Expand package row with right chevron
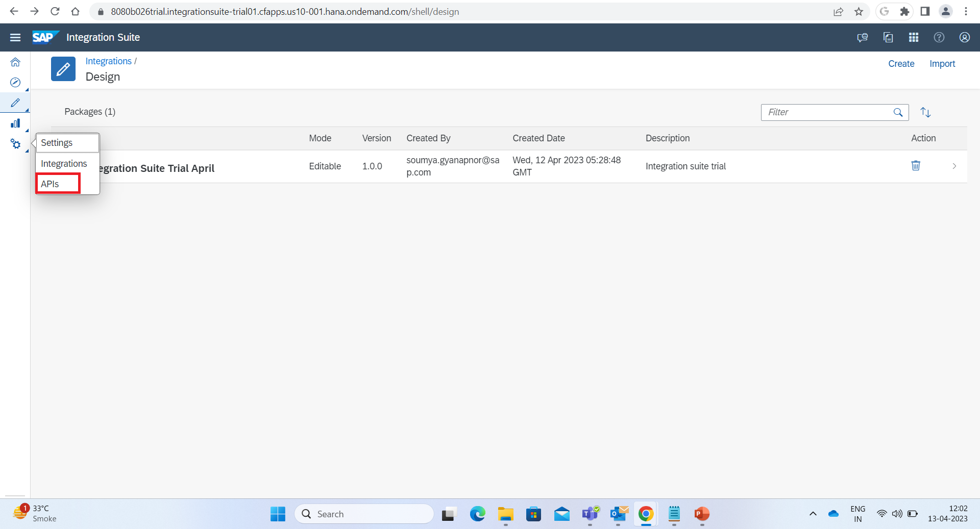The height and width of the screenshot is (529, 980). (954, 166)
